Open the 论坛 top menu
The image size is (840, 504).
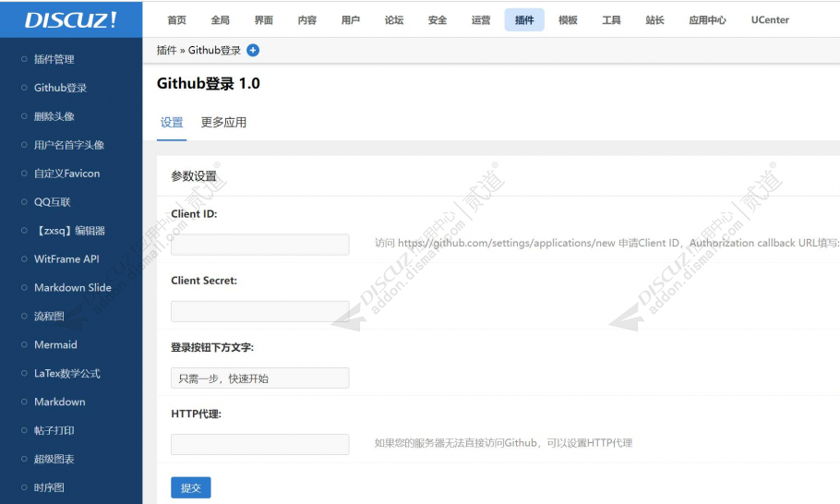tap(394, 19)
